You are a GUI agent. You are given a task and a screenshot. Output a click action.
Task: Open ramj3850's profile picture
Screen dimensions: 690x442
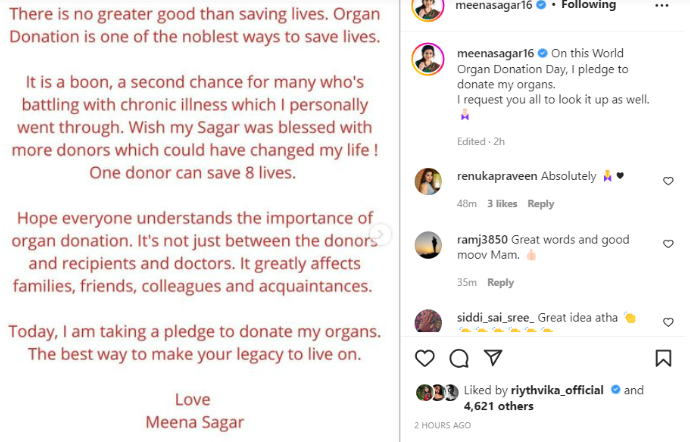click(x=428, y=245)
